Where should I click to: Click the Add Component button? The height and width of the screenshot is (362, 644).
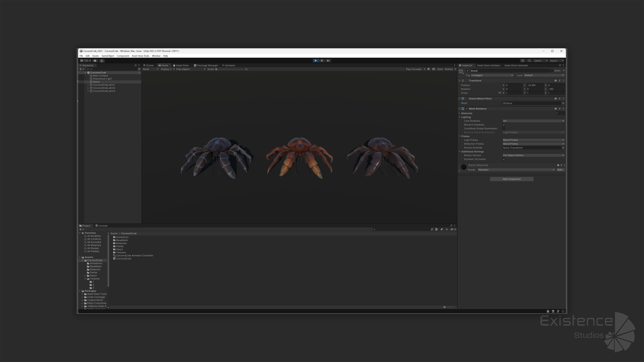512,179
